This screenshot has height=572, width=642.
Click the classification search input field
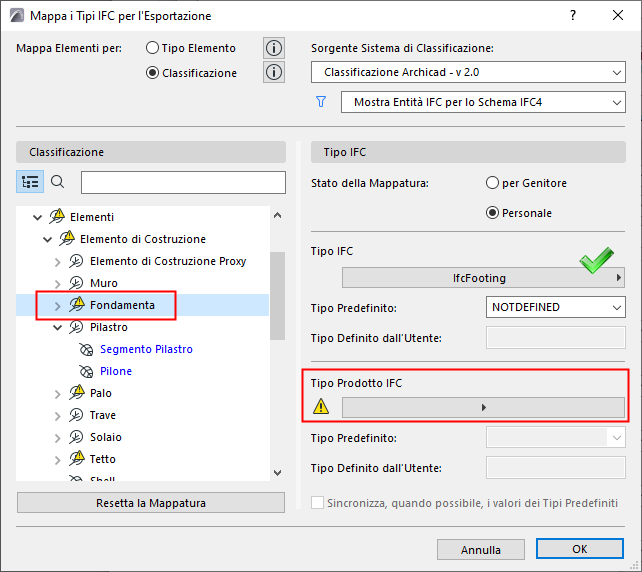[x=183, y=182]
